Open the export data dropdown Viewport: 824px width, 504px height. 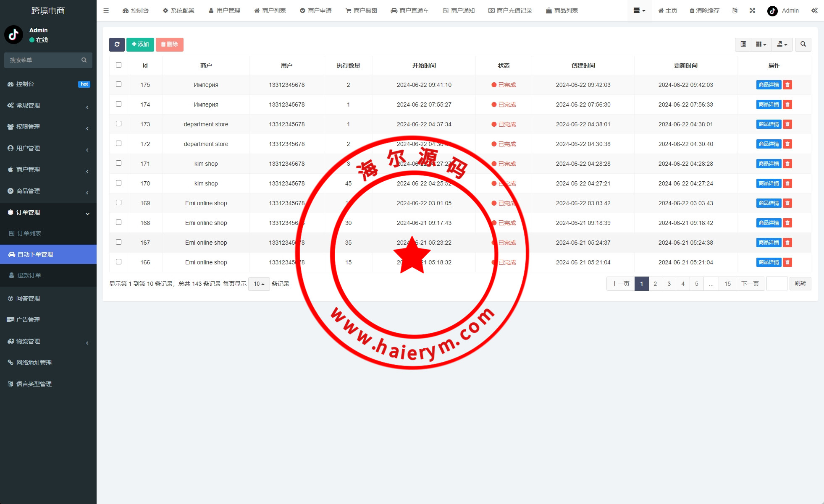click(x=782, y=44)
